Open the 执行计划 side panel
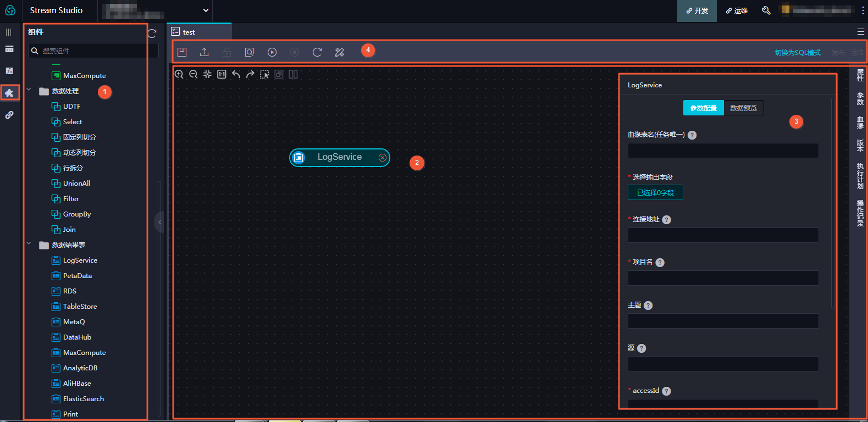 pyautogui.click(x=860, y=176)
